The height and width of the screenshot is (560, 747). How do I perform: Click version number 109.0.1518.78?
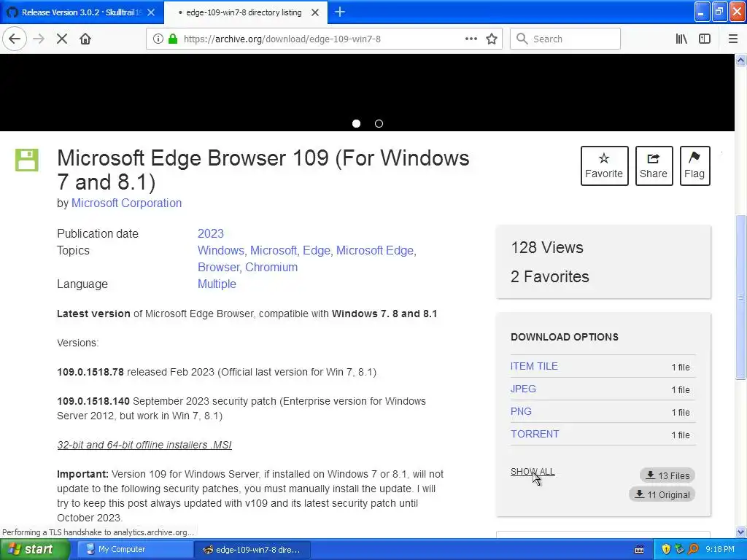[x=90, y=372]
